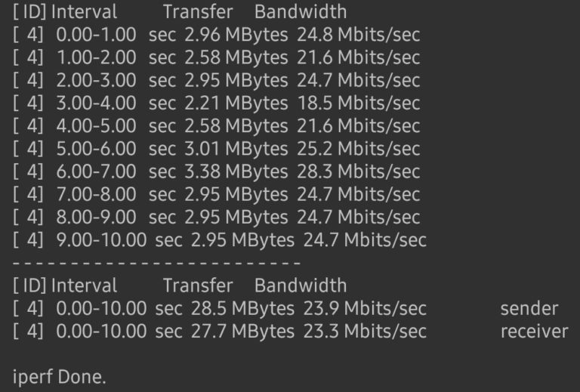The width and height of the screenshot is (580, 392).
Task: Select the 8.00-9.00 interval row
Action: click(217, 218)
